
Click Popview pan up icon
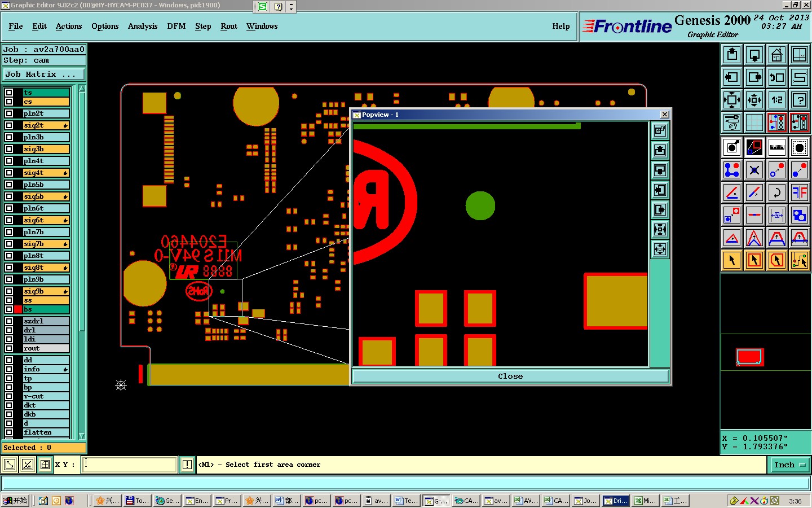(660, 151)
